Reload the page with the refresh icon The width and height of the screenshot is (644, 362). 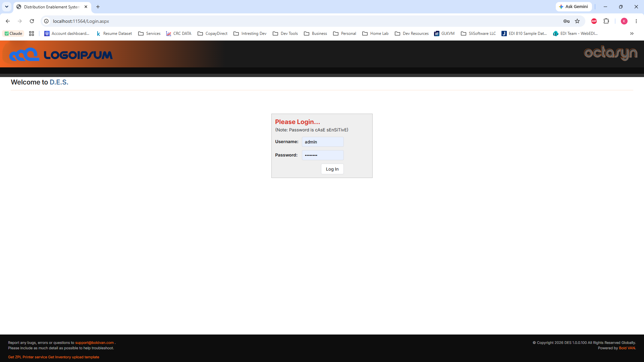32,21
